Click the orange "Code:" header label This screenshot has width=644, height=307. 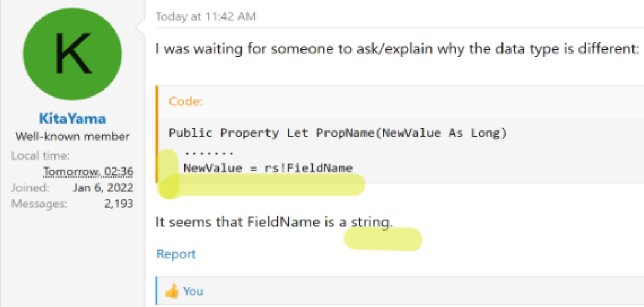[186, 102]
